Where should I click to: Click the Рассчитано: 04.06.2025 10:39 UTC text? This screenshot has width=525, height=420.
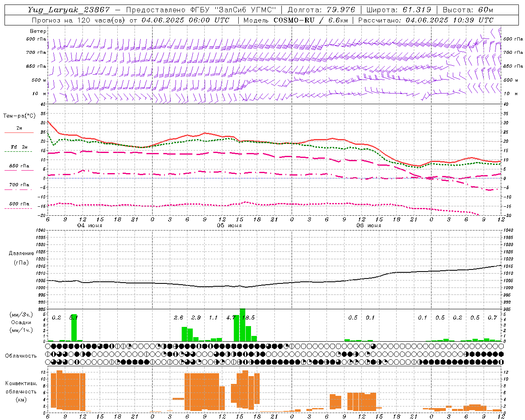426,20
